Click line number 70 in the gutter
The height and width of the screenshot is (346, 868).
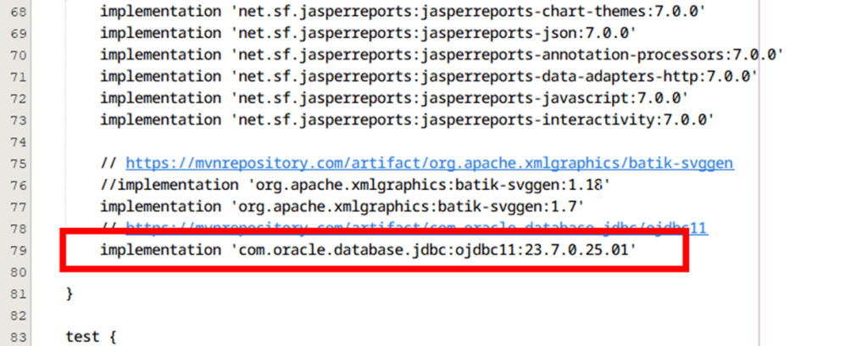16,55
